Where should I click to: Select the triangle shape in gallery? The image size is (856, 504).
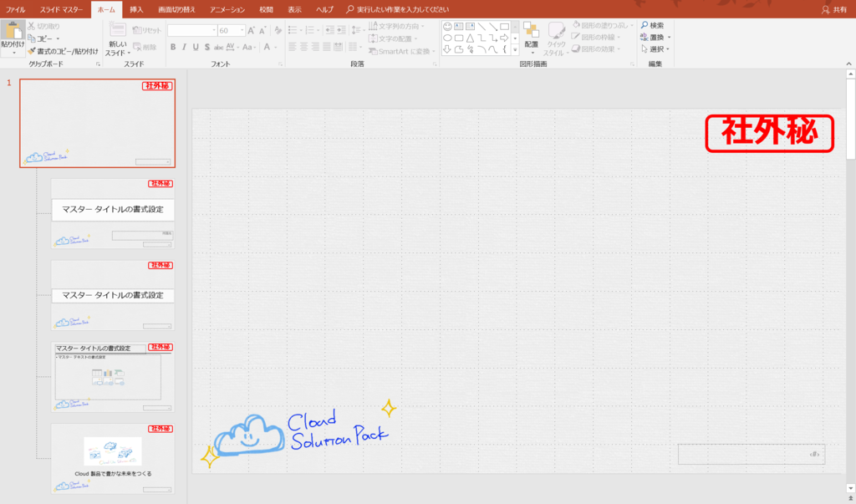(470, 38)
